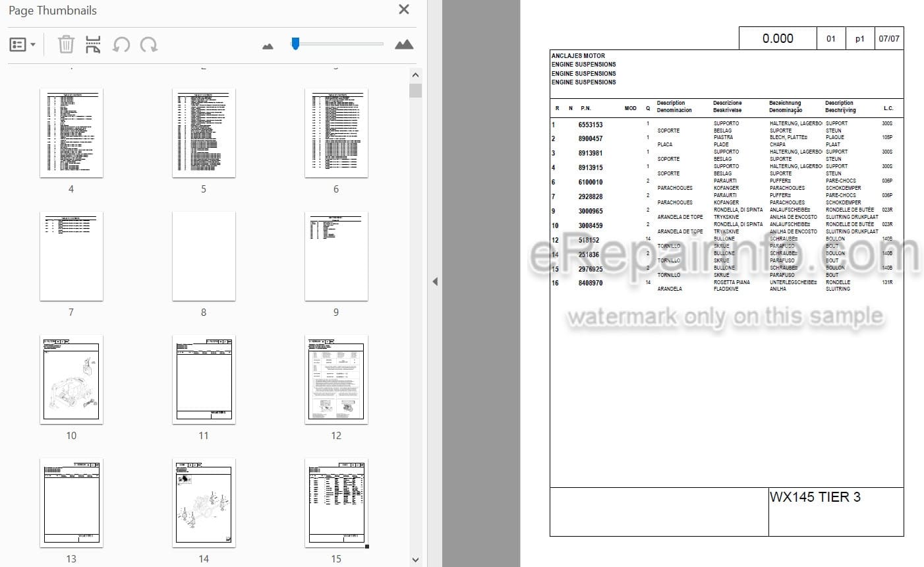Click the 'P.N.' column header
924x567 pixels.
click(x=586, y=108)
